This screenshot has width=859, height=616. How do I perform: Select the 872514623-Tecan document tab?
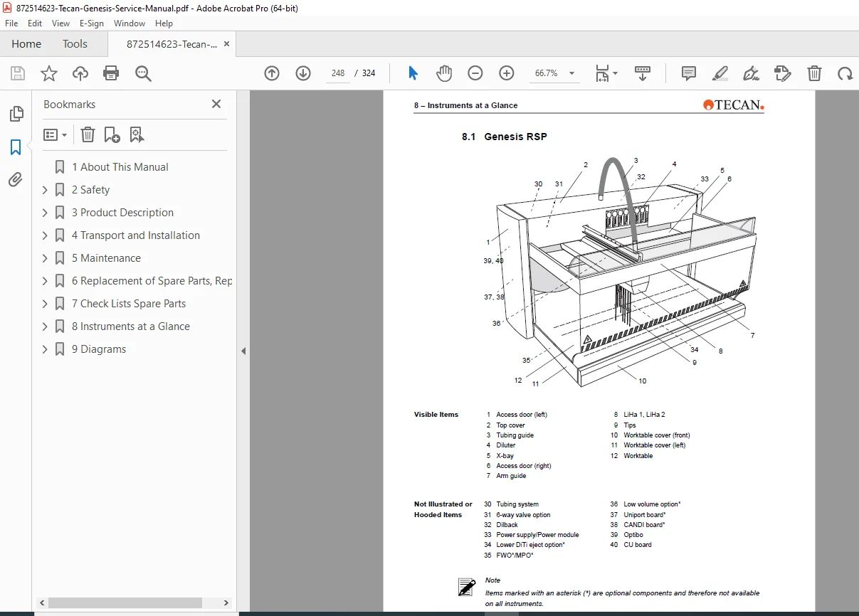coord(172,44)
